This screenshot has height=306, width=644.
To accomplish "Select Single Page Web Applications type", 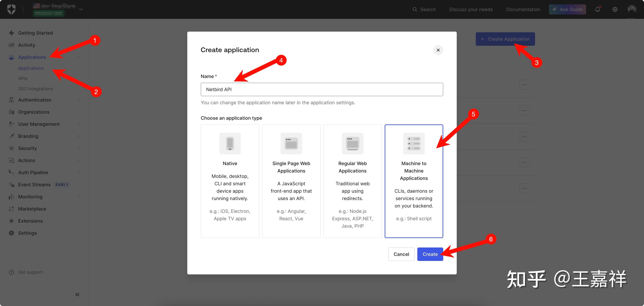I will coord(291,181).
